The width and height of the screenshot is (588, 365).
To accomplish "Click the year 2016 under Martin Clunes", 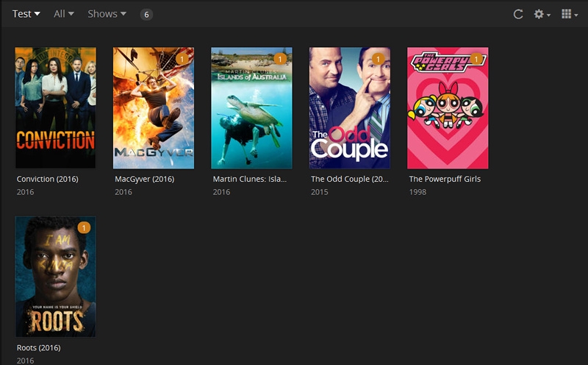I will click(x=222, y=192).
